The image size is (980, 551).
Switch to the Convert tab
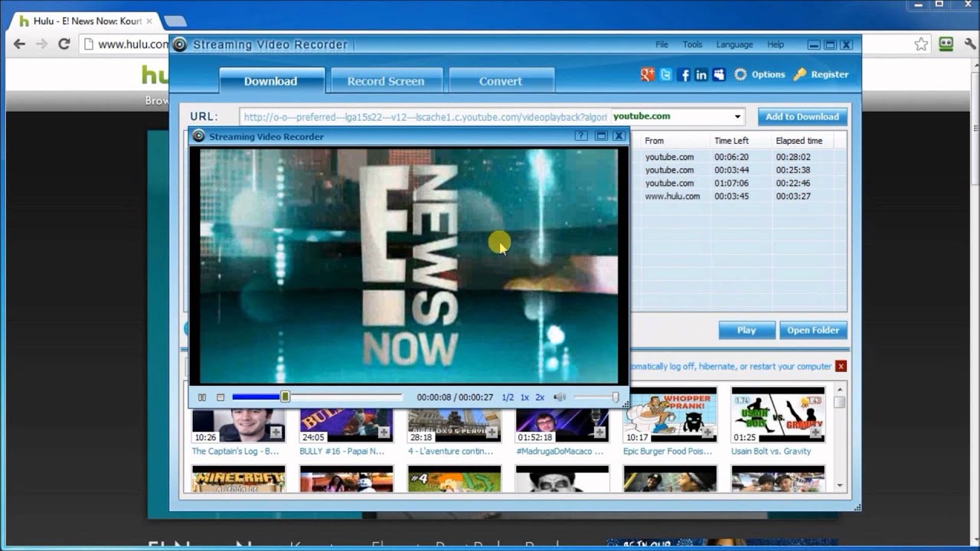501,80
